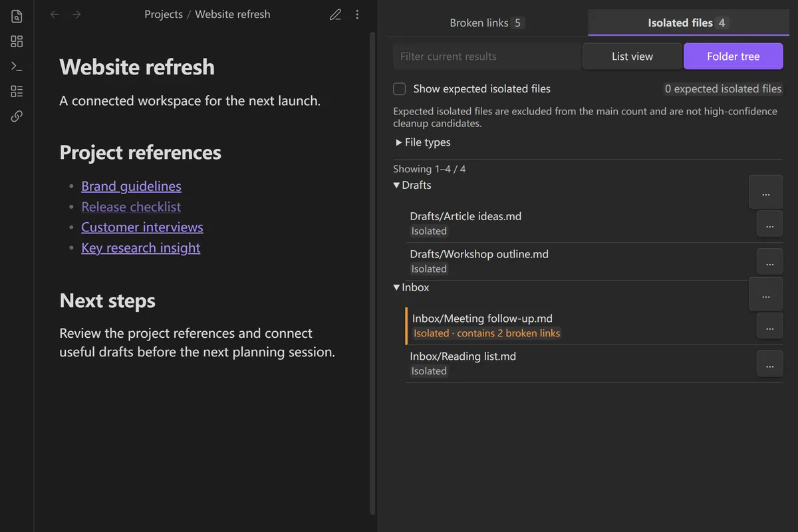This screenshot has width=798, height=532.
Task: Open the Brand guidelines link
Action: click(x=131, y=186)
